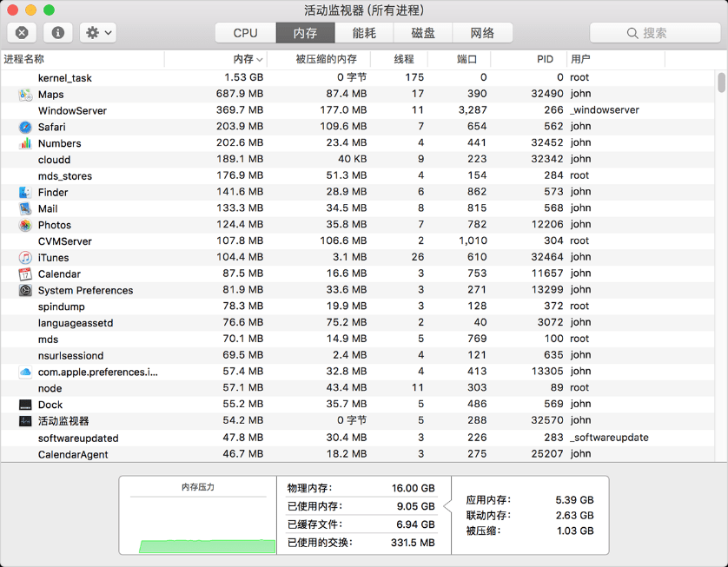728x567 pixels.
Task: Select the nsurlsessiond process name
Action: (70, 355)
